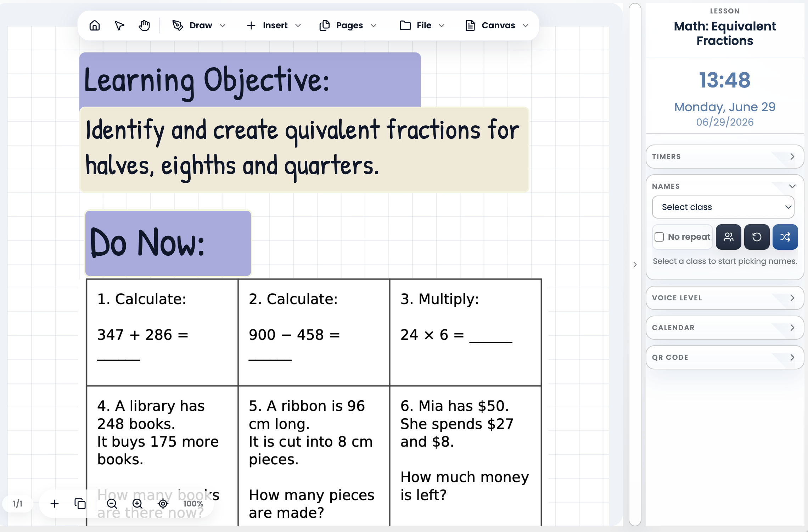Viewport: 808px width, 532px height.
Task: Expand the QR Code panel
Action: pos(725,357)
